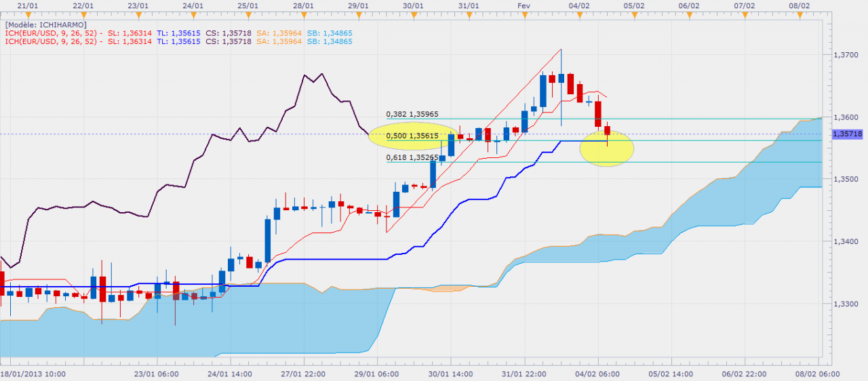
Task: Click the 1,3700 price axis label
Action: [x=846, y=55]
